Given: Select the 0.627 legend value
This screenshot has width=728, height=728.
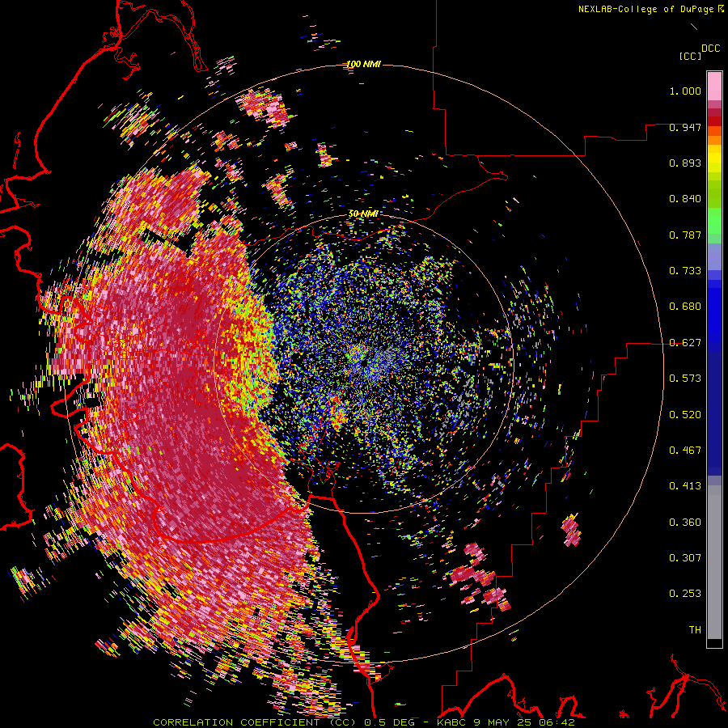Looking at the screenshot, I should pyautogui.click(x=685, y=343).
